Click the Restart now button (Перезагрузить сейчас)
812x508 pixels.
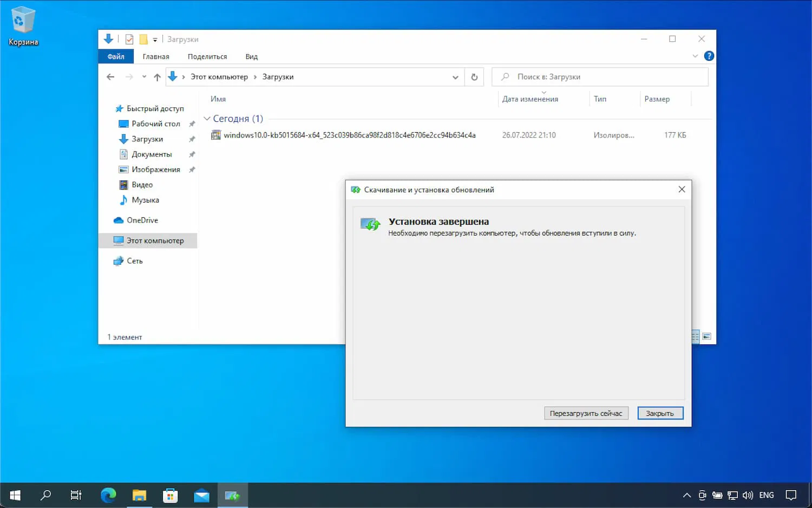coord(586,413)
